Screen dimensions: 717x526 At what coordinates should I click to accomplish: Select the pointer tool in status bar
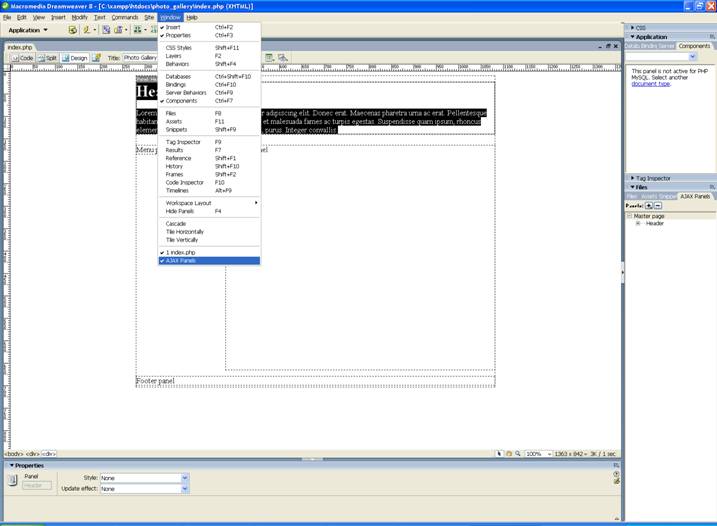click(x=499, y=454)
